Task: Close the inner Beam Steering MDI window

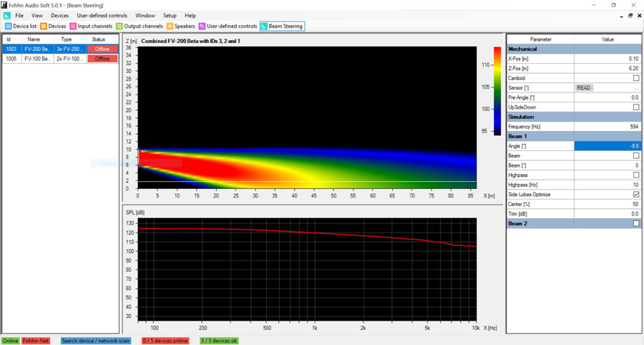Action: (x=640, y=16)
